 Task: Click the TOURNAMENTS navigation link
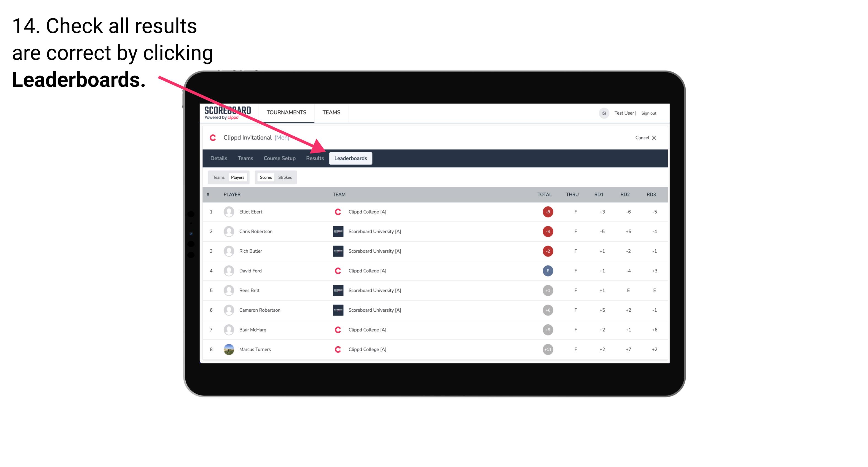point(287,112)
